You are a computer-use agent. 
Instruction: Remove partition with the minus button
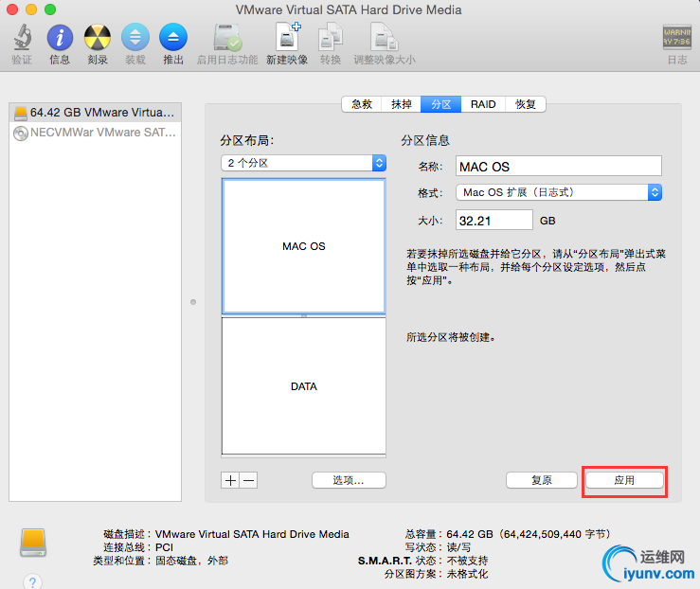(249, 480)
